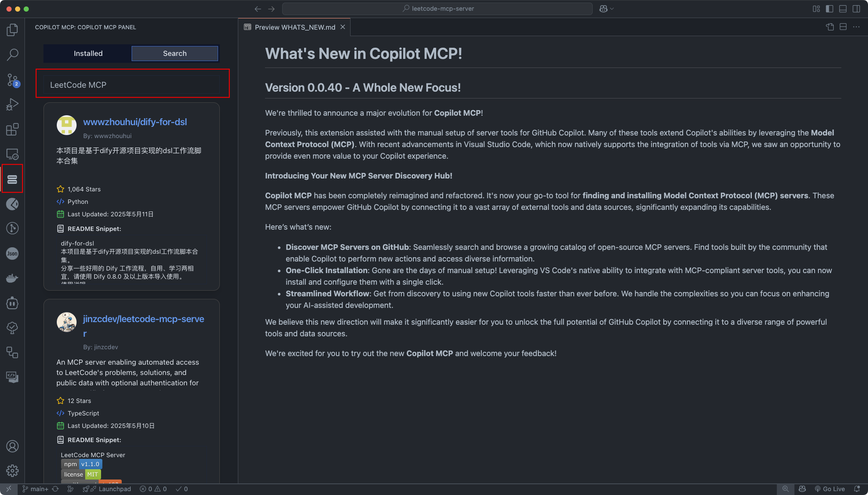Click the LeetCode MCP search input field

click(x=132, y=84)
